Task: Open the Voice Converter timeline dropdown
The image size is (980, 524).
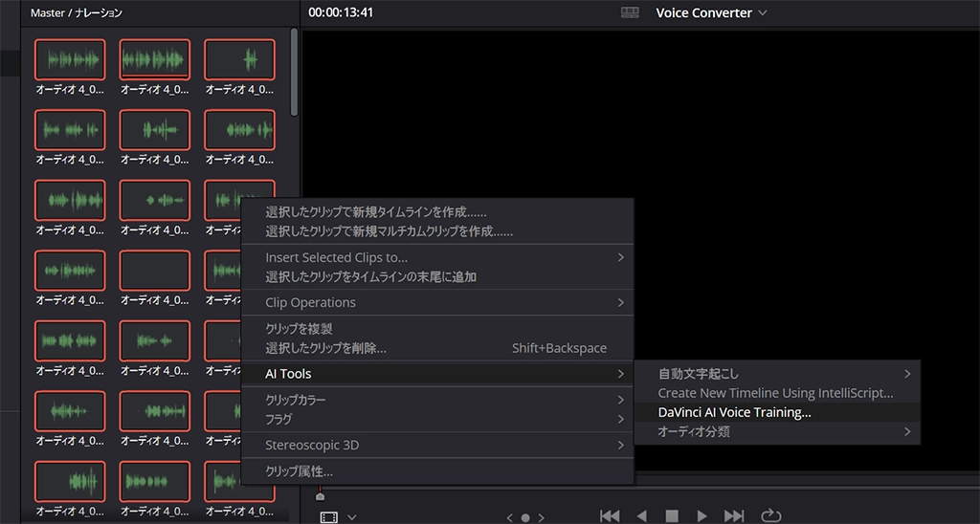Action: tap(711, 12)
